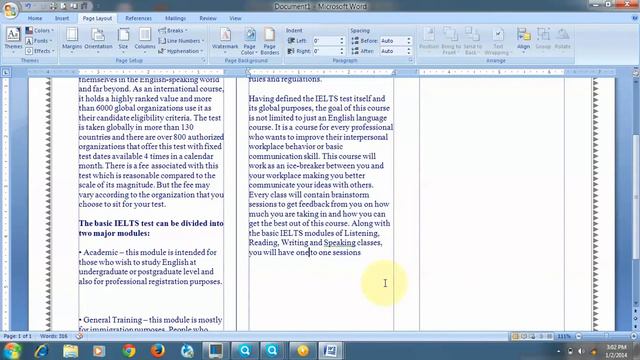Switch to the Mailings tab

point(176,18)
